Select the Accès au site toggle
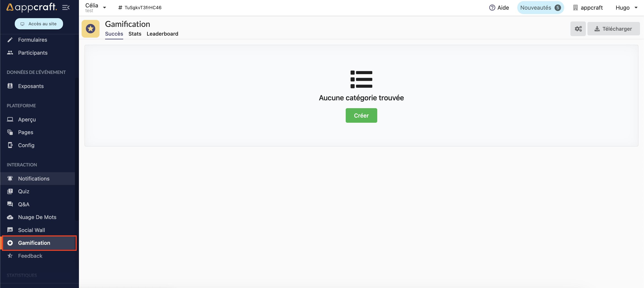The height and width of the screenshot is (288, 644). coord(39,24)
